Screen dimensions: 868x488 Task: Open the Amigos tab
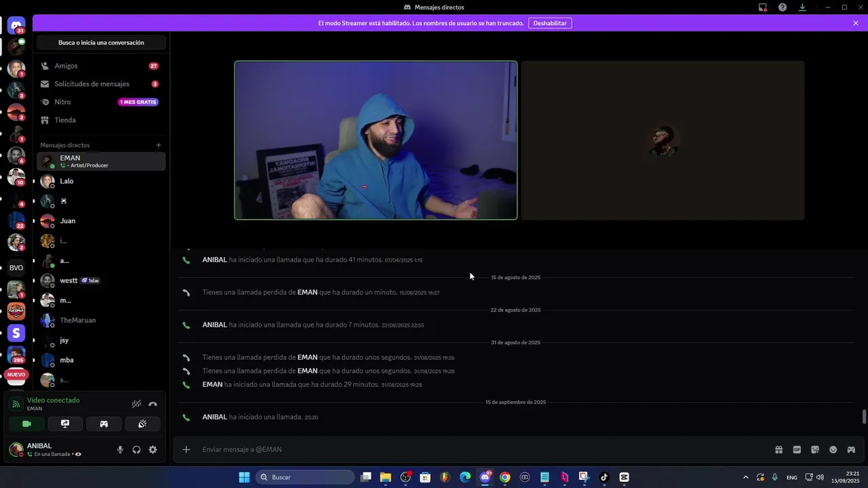(101, 66)
